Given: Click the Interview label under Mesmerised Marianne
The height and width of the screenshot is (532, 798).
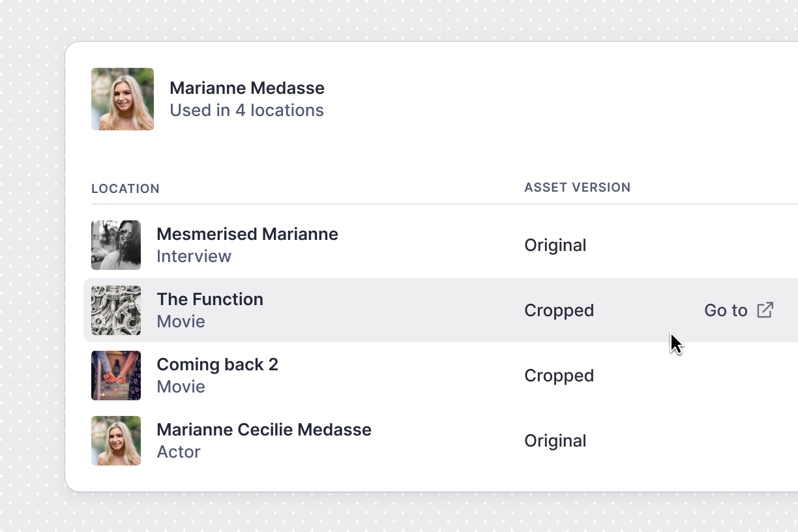Looking at the screenshot, I should click(x=194, y=256).
